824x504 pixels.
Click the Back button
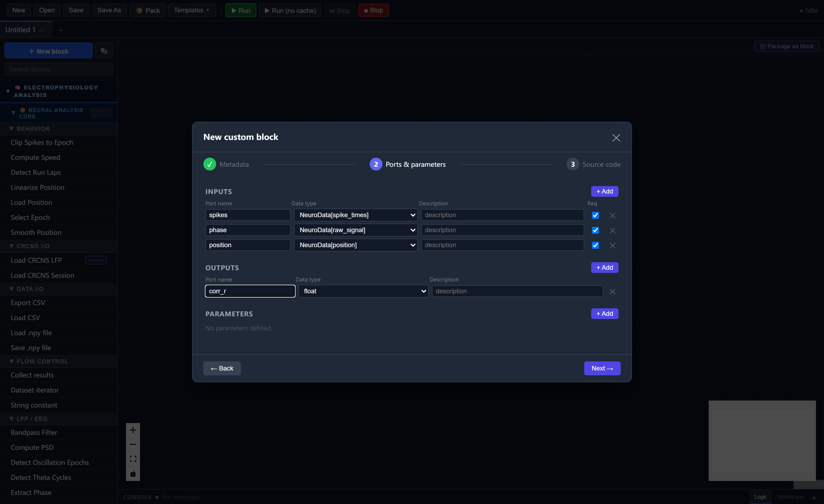pos(222,368)
